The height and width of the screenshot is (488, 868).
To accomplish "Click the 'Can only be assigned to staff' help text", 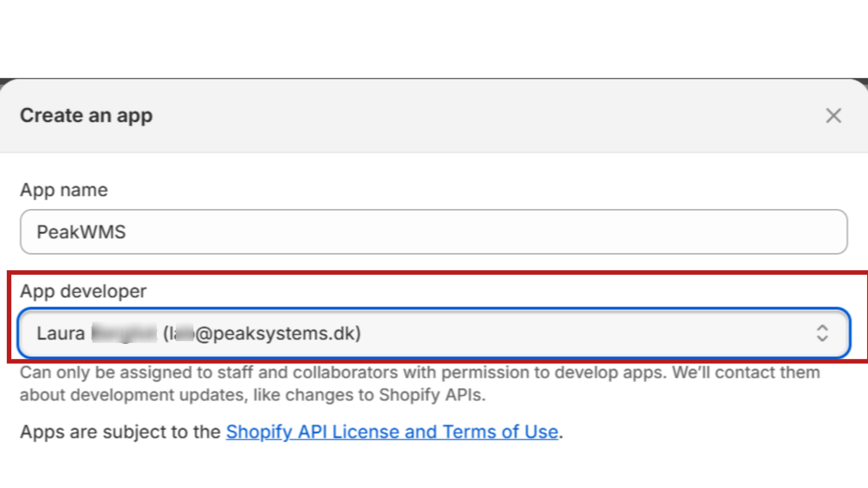I will 420,384.
